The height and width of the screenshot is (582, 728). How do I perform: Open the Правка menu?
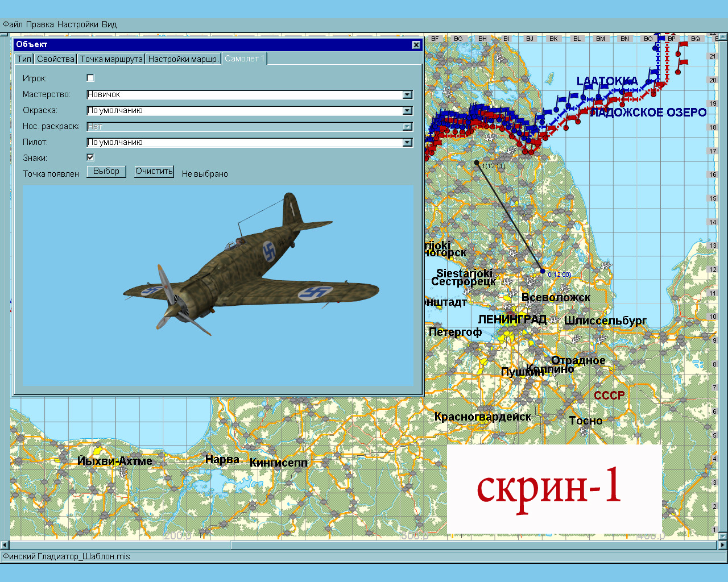click(40, 24)
